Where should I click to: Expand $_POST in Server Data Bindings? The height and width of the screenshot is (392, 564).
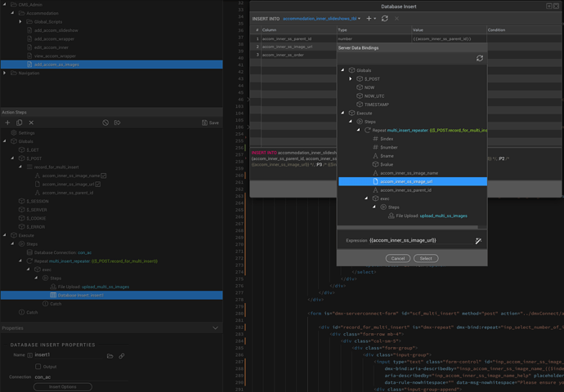click(351, 78)
